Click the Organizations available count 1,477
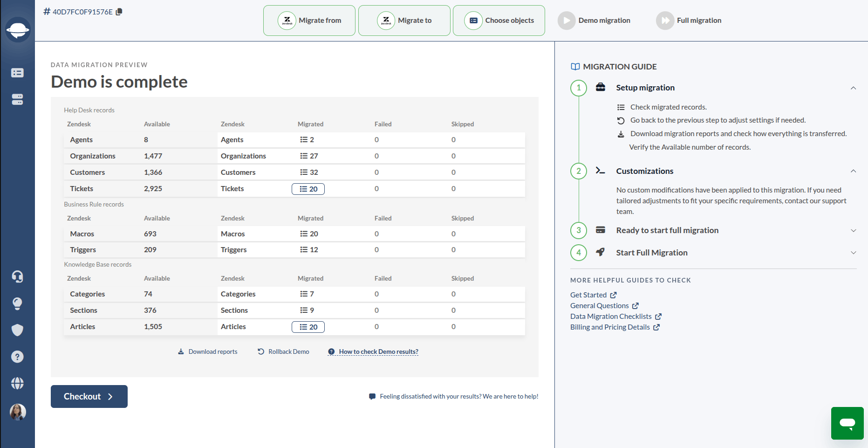868x448 pixels. [x=153, y=156]
